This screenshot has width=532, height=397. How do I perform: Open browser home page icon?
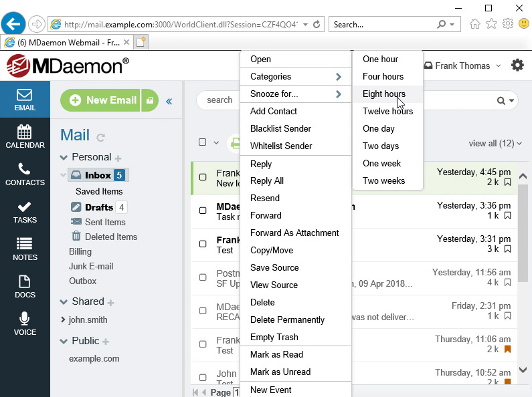tap(475, 23)
